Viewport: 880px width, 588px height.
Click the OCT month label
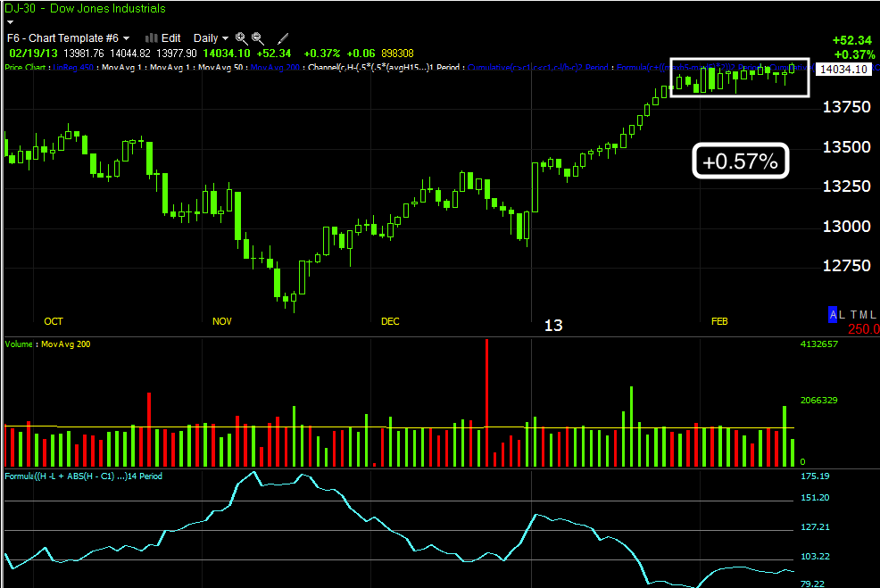coord(54,321)
